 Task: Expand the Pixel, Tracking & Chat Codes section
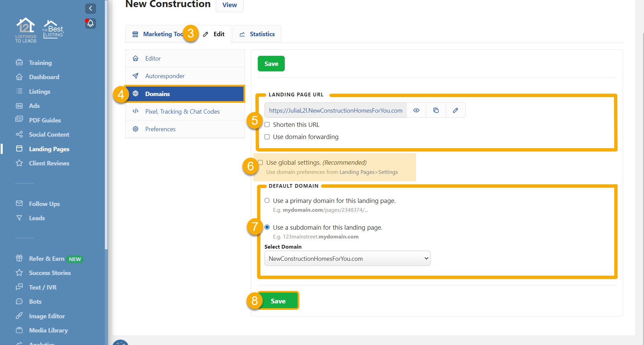(x=182, y=111)
